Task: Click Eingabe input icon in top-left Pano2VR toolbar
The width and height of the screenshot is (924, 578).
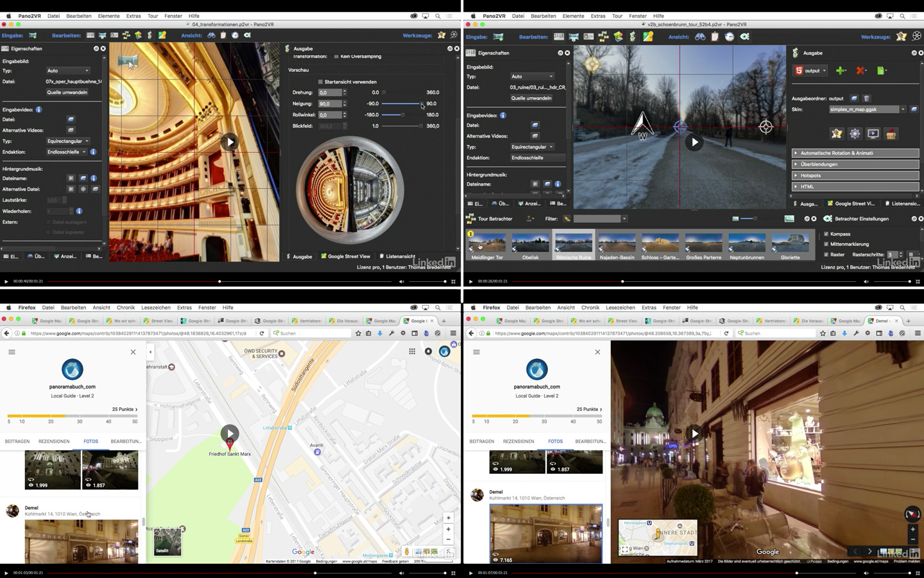Action: tap(33, 35)
